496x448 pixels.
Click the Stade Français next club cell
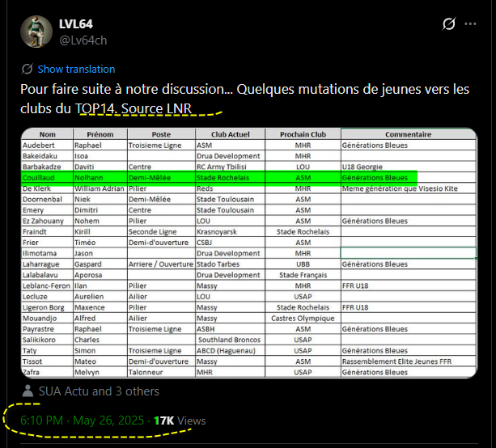(303, 275)
